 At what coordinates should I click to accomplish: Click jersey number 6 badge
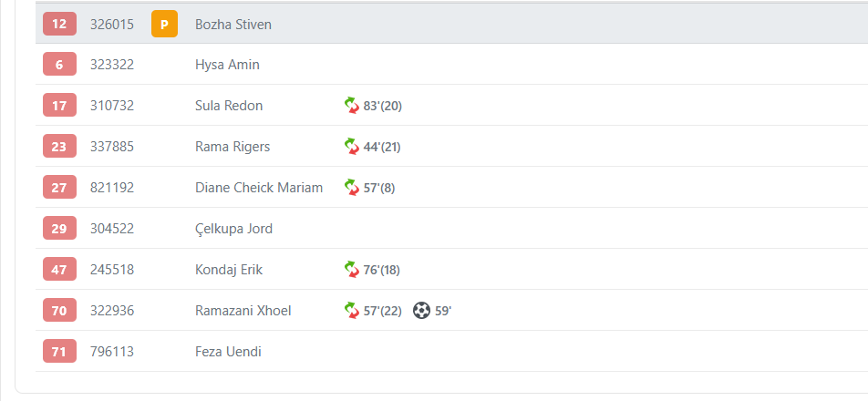coord(59,65)
